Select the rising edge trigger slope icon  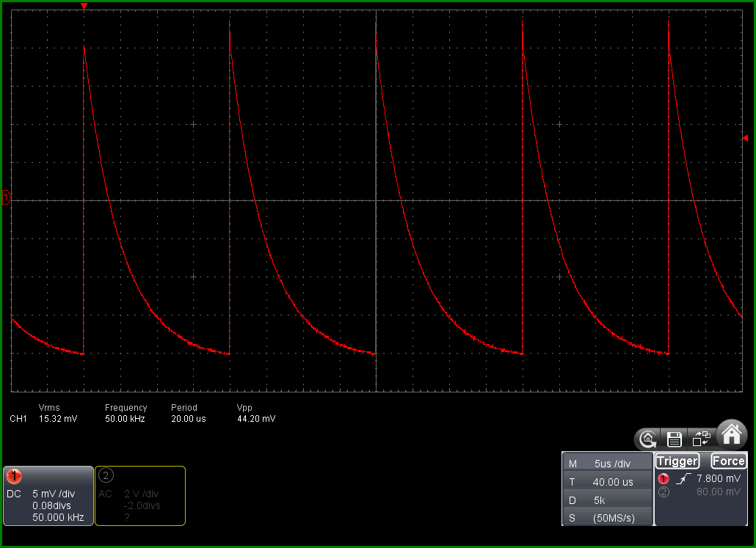click(683, 478)
